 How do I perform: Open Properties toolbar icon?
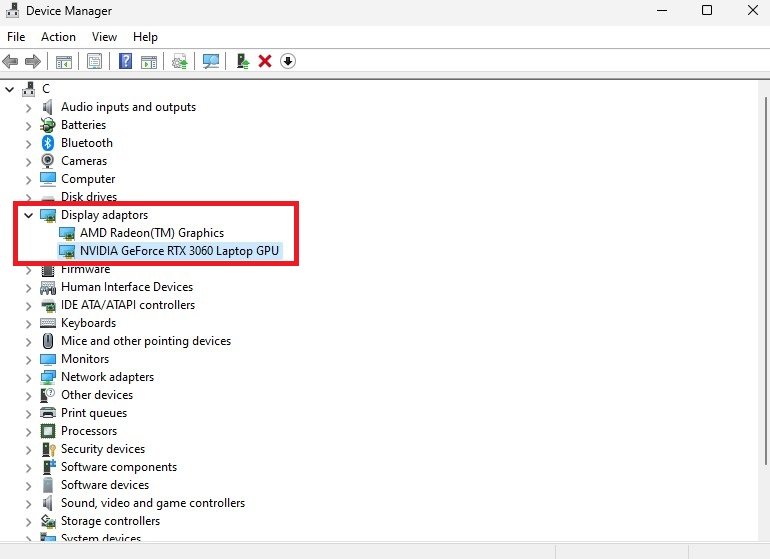coord(94,61)
